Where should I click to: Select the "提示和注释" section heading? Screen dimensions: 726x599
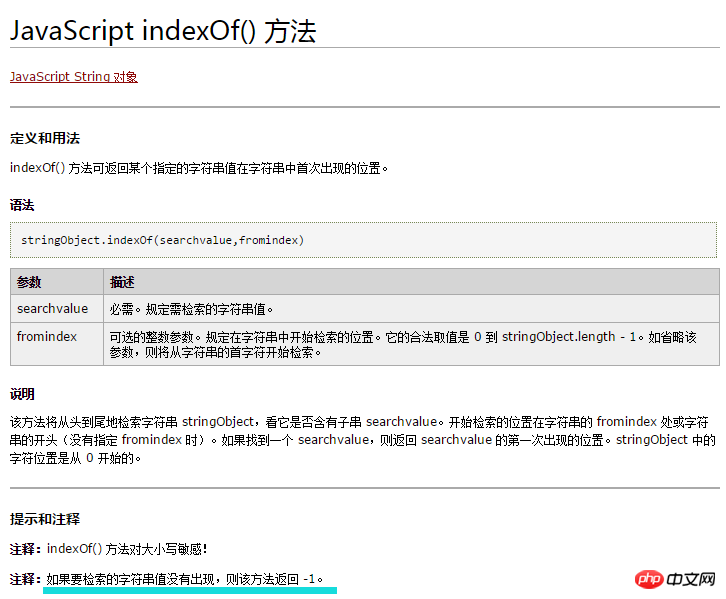[x=45, y=519]
